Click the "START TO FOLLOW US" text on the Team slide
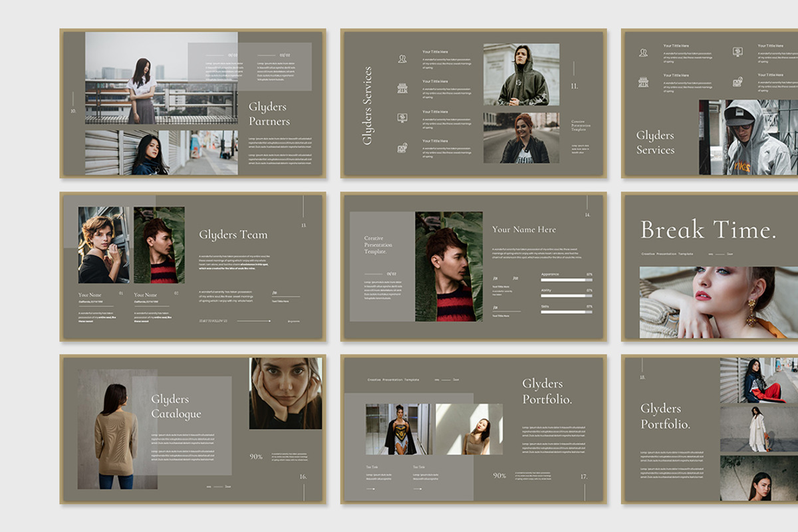 coord(213,321)
